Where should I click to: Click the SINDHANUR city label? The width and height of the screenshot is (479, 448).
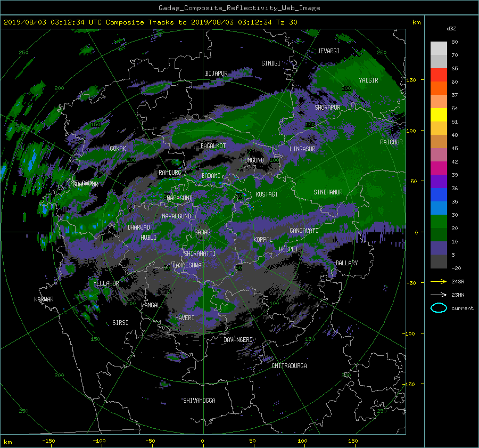(328, 192)
